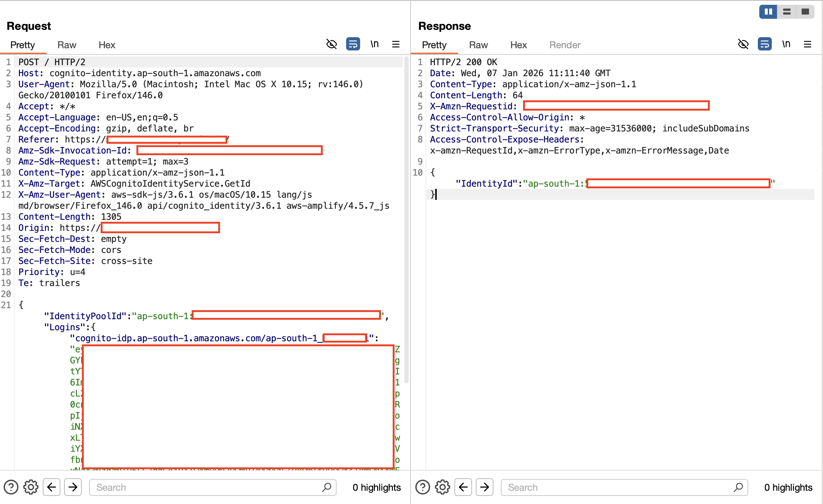Switch to Response Pretty tab
This screenshot has height=504, width=823.
point(434,45)
